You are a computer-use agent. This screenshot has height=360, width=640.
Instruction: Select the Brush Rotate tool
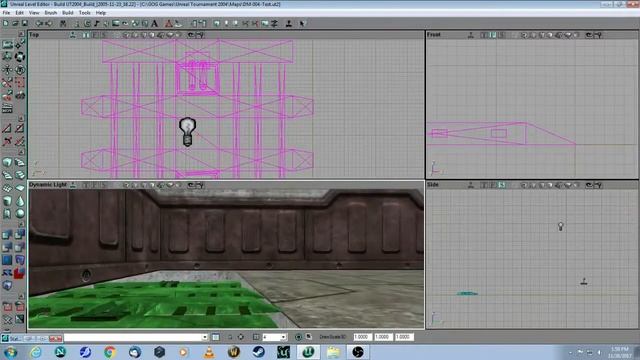(x=20, y=57)
